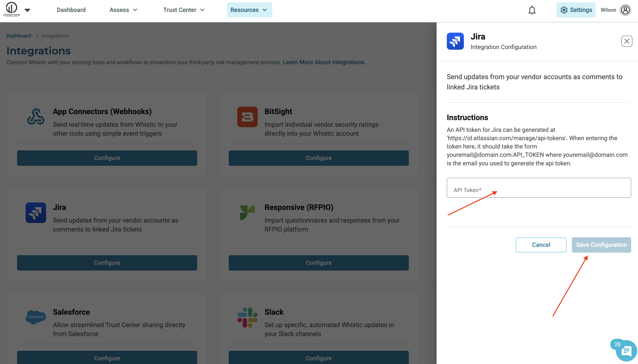This screenshot has height=364, width=638.
Task: Open the chat widget with 26 messages
Action: pyautogui.click(x=626, y=351)
